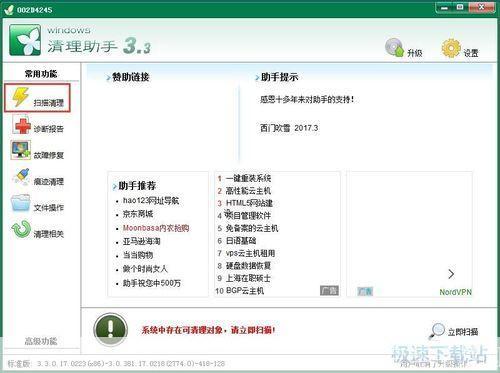Open HTML5网站建 ad link

[249, 203]
